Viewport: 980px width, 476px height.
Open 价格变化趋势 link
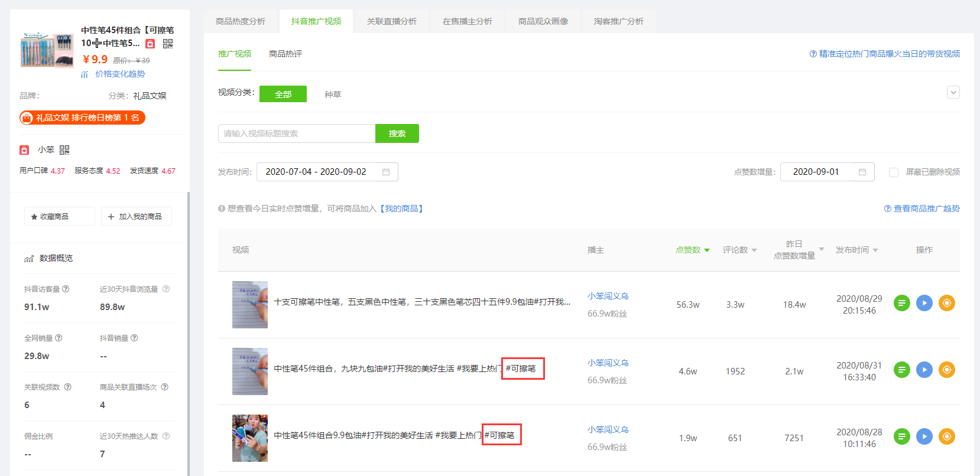120,74
